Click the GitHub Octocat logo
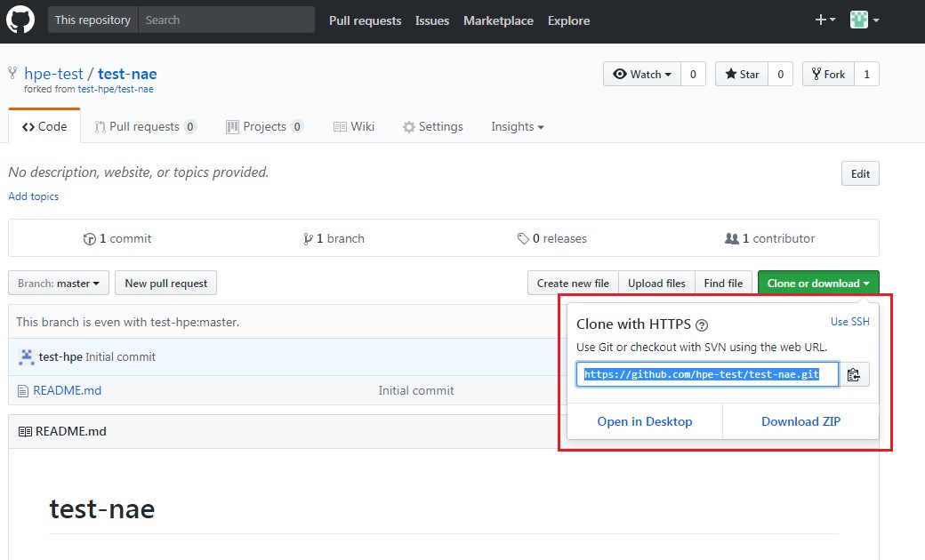The height and width of the screenshot is (560, 925). 20,20
